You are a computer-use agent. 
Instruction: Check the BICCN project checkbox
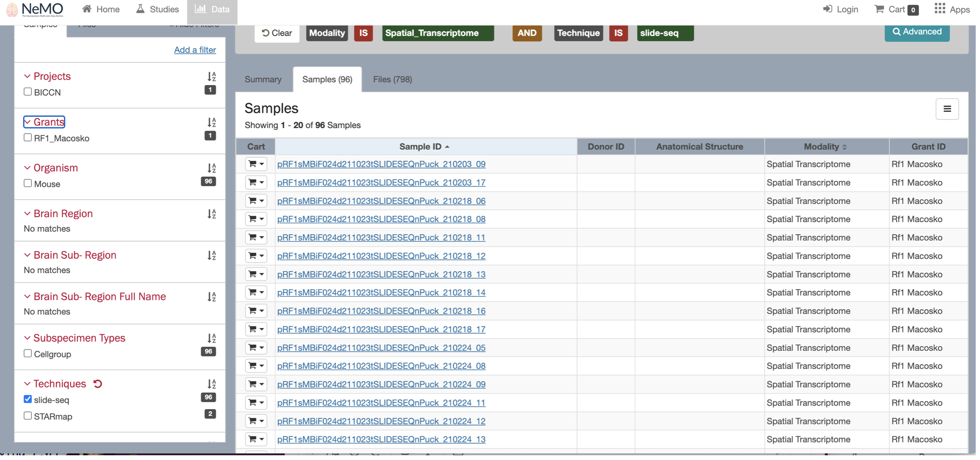pyautogui.click(x=28, y=92)
